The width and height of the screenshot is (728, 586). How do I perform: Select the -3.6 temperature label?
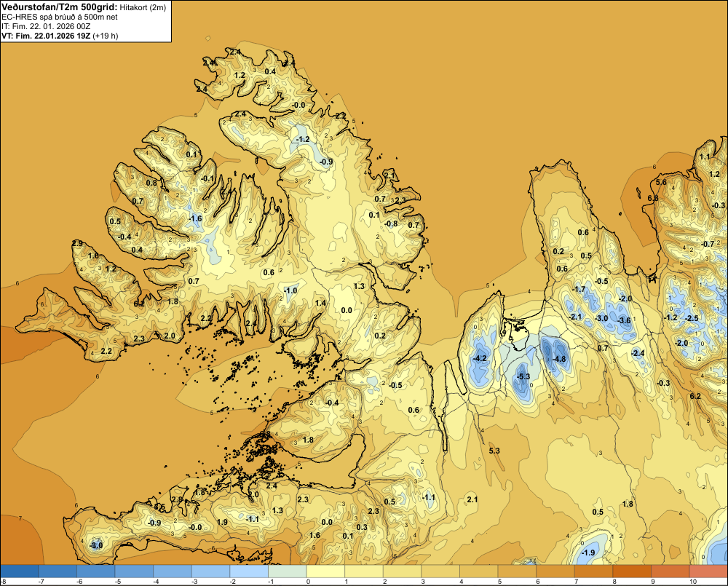click(625, 320)
